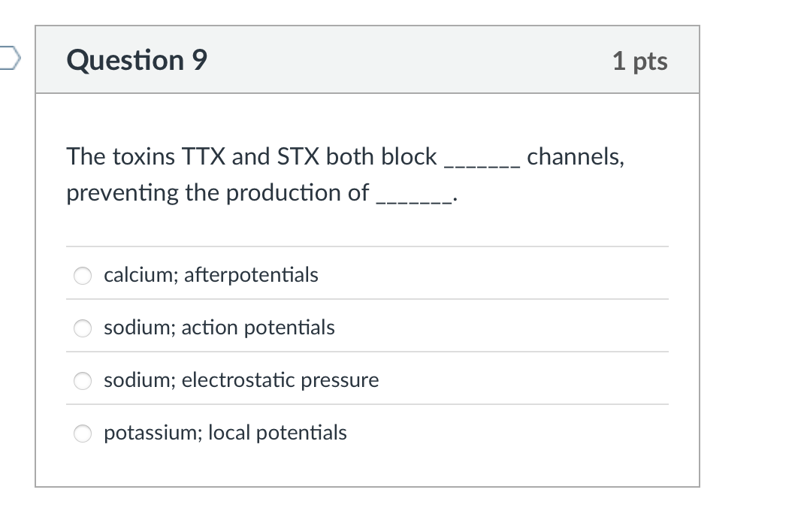Image resolution: width=807 pixels, height=532 pixels.
Task: Click the answer text sodium; action potentials
Action: [219, 328]
